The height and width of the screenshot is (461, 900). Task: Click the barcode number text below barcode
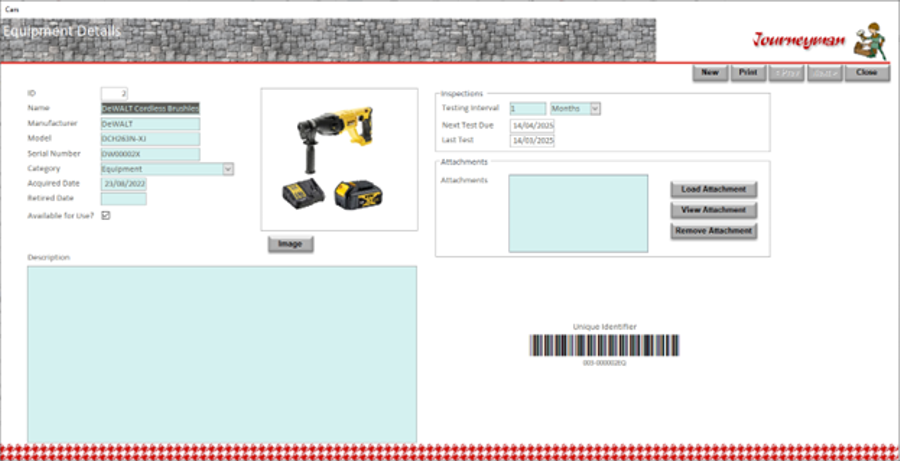click(604, 363)
